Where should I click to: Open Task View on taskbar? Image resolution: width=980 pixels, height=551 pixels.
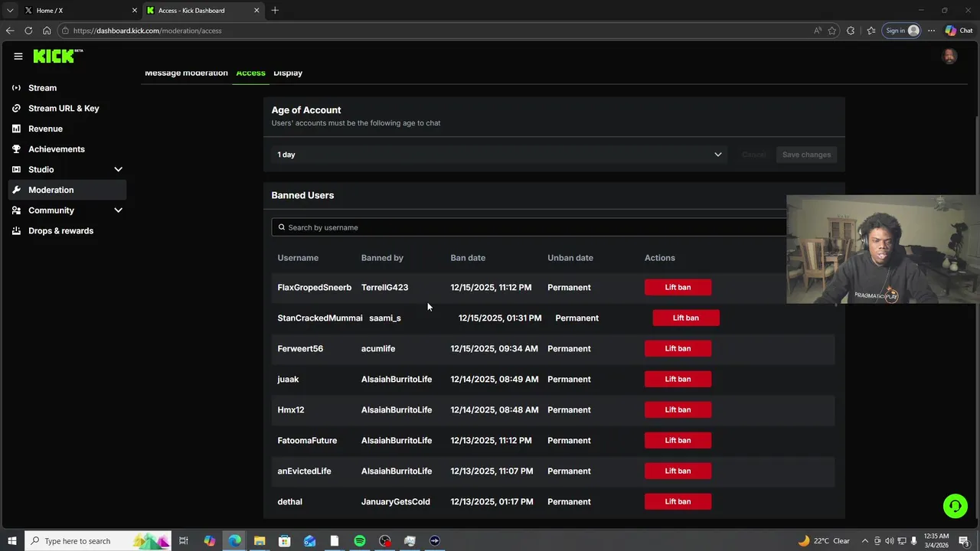pos(184,541)
